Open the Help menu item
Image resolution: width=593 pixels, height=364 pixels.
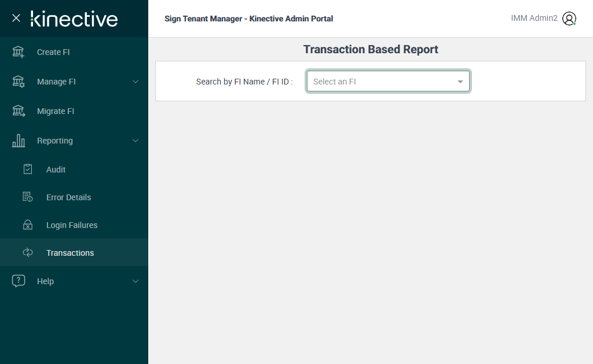[x=45, y=281]
